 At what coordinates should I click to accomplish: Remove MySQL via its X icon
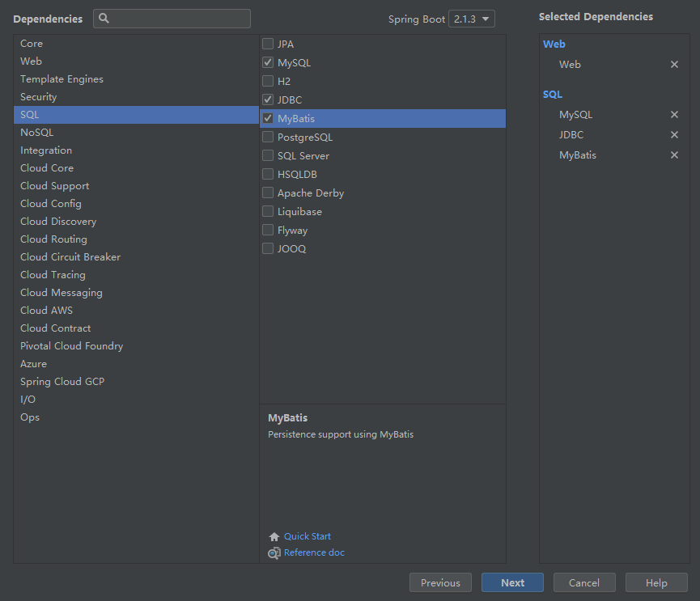click(x=674, y=115)
